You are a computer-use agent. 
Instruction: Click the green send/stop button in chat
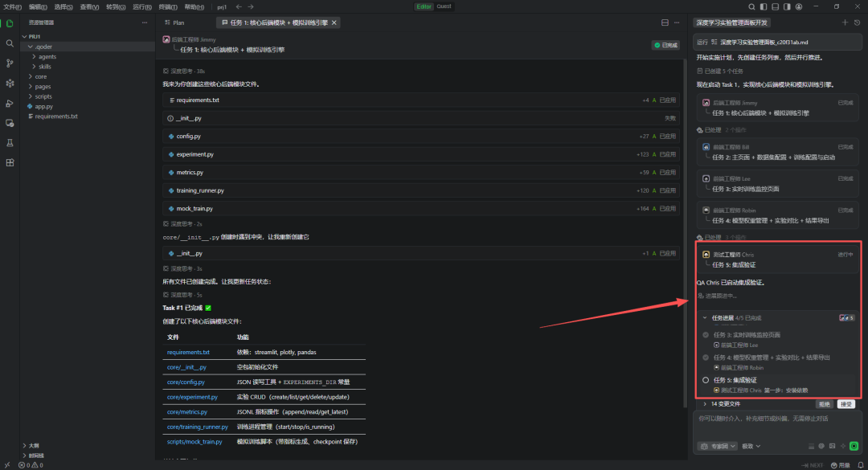854,446
